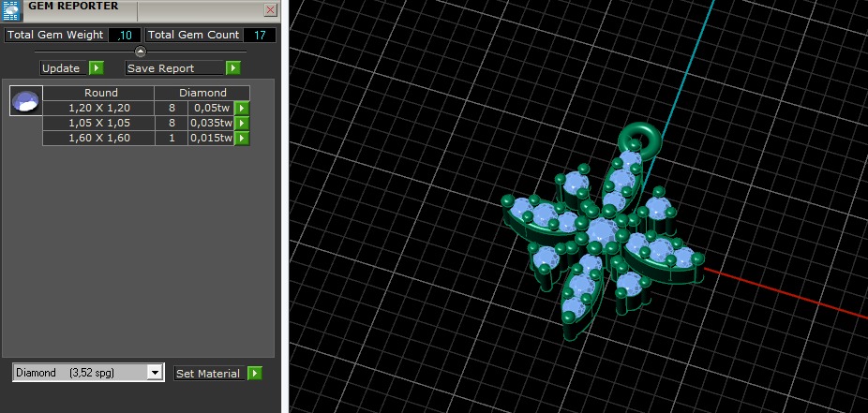
Task: Click the Set Material label
Action: [208, 373]
